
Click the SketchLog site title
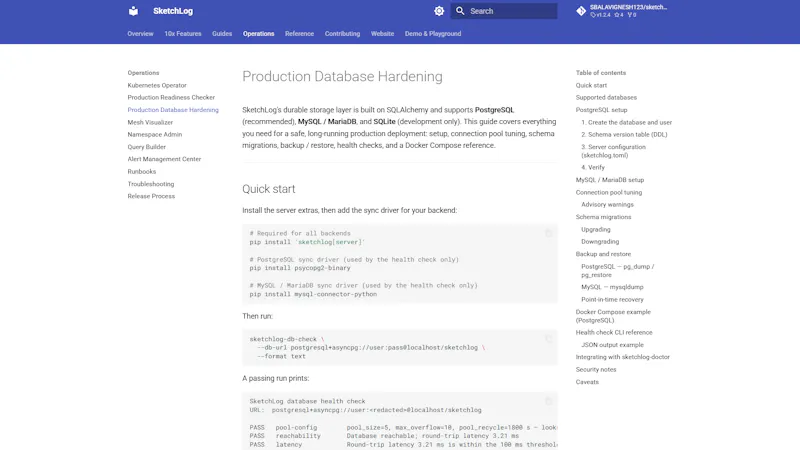(173, 11)
